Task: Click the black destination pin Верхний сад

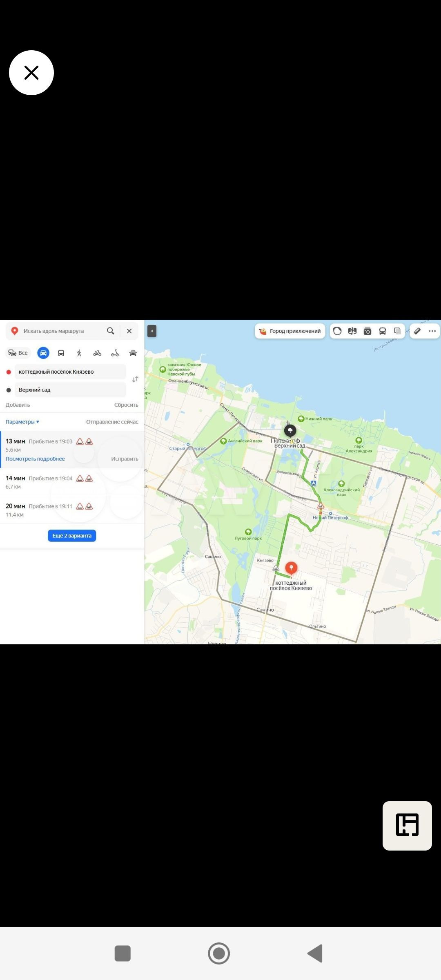Action: [290, 431]
